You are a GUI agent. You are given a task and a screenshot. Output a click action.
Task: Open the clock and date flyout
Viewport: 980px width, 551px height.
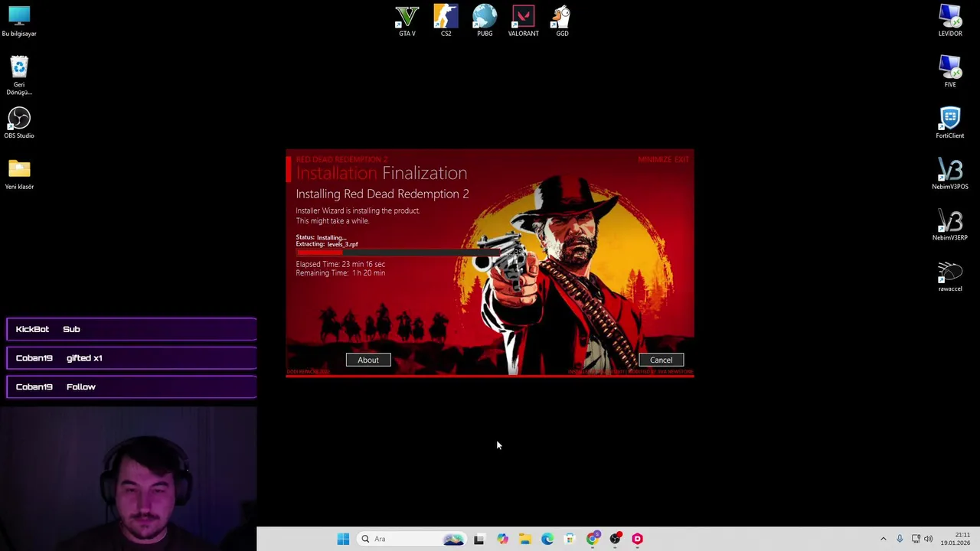[955, 539]
